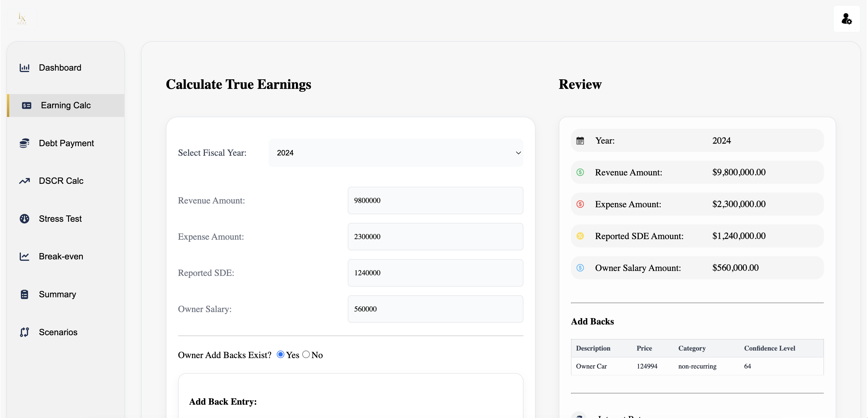
Task: Click the yellow icon beside Reported SDE Amount
Action: pos(580,236)
